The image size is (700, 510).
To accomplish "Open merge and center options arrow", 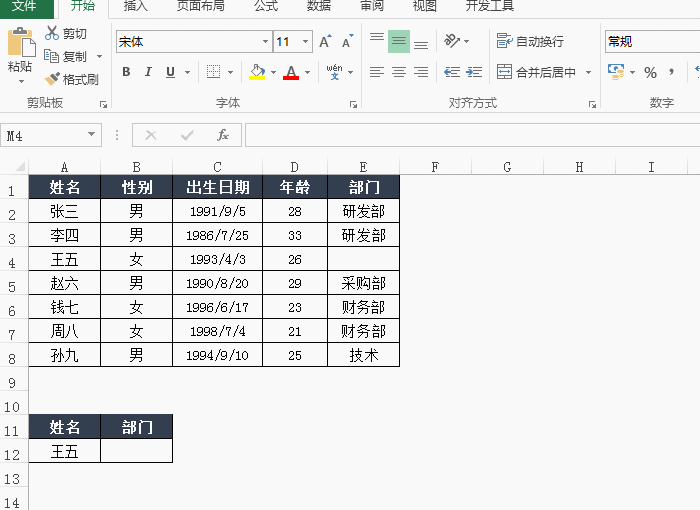I will tap(588, 72).
